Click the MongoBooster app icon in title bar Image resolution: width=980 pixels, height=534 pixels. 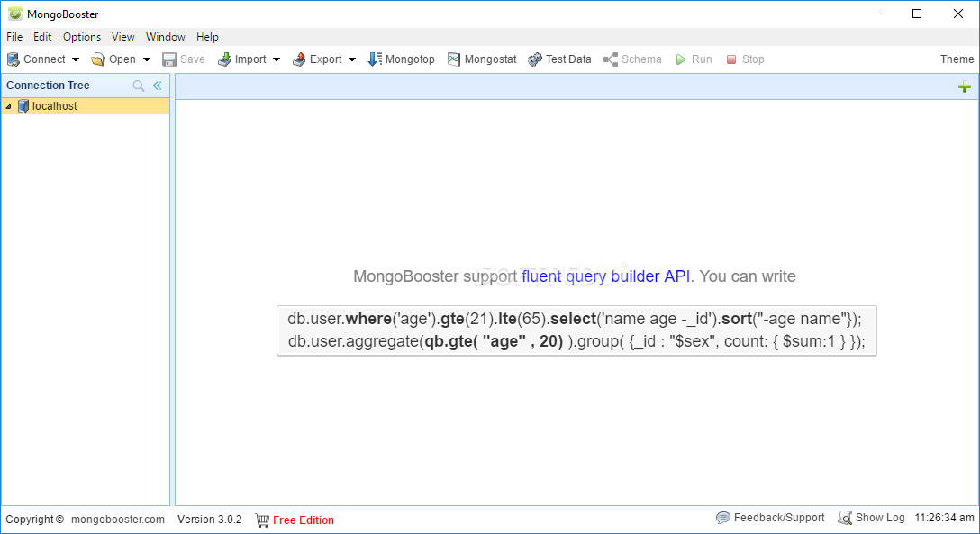tap(15, 14)
